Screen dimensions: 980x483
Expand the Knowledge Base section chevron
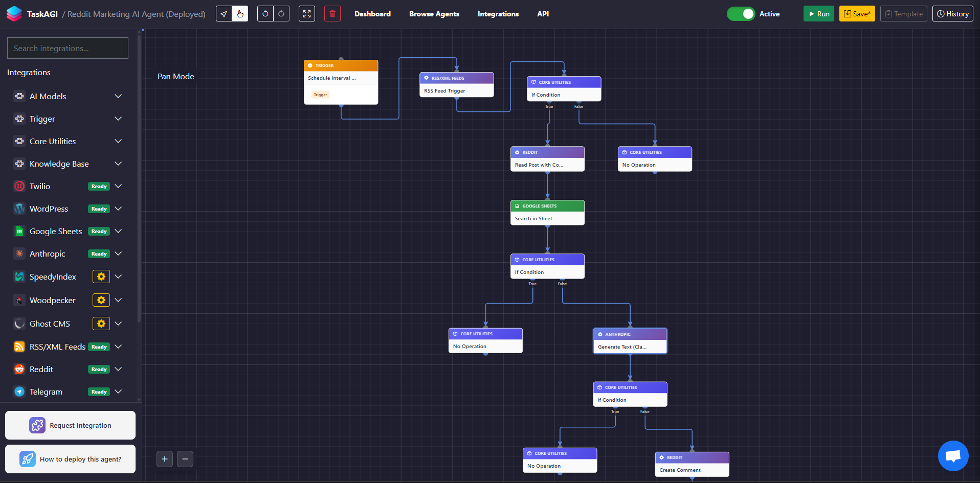[118, 164]
